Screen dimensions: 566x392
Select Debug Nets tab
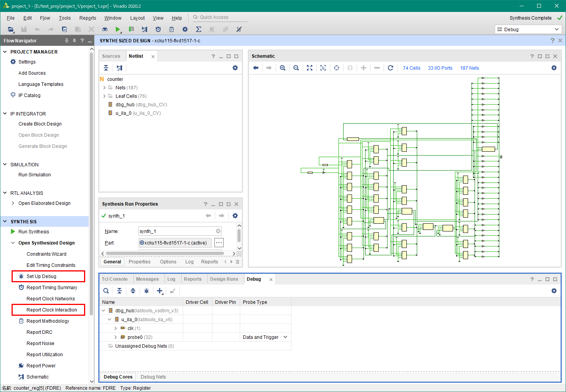pos(153,377)
